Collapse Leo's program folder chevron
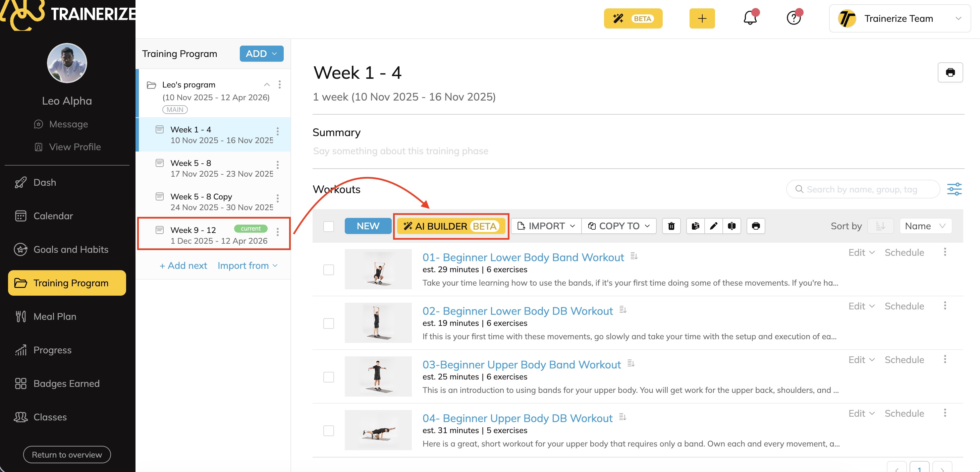 [267, 84]
